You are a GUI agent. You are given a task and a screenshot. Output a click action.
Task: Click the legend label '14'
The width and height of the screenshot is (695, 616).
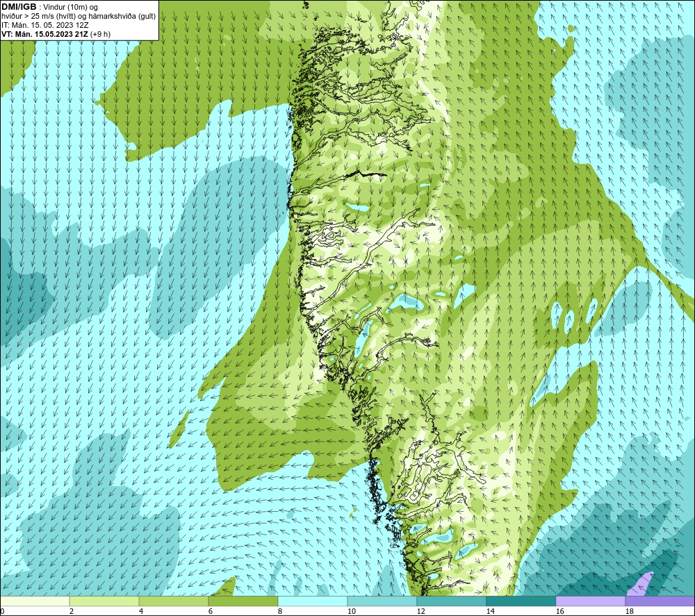point(490,611)
